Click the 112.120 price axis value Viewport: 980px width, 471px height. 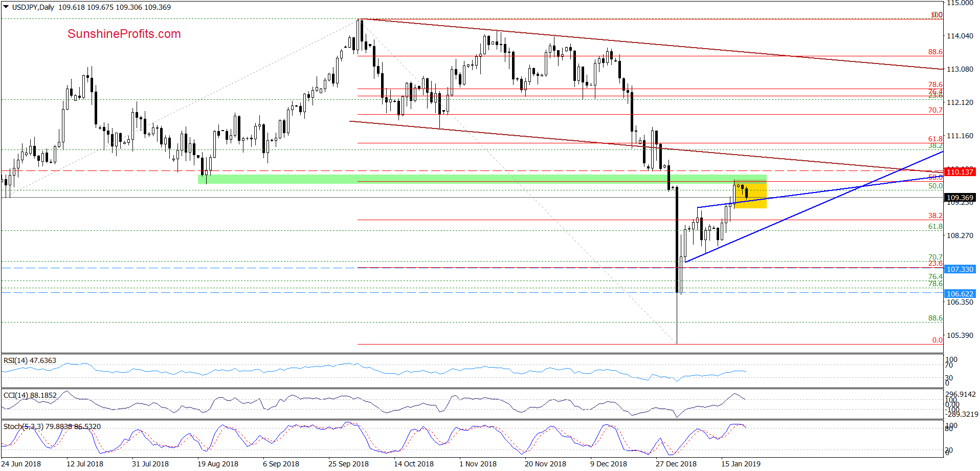pyautogui.click(x=960, y=102)
